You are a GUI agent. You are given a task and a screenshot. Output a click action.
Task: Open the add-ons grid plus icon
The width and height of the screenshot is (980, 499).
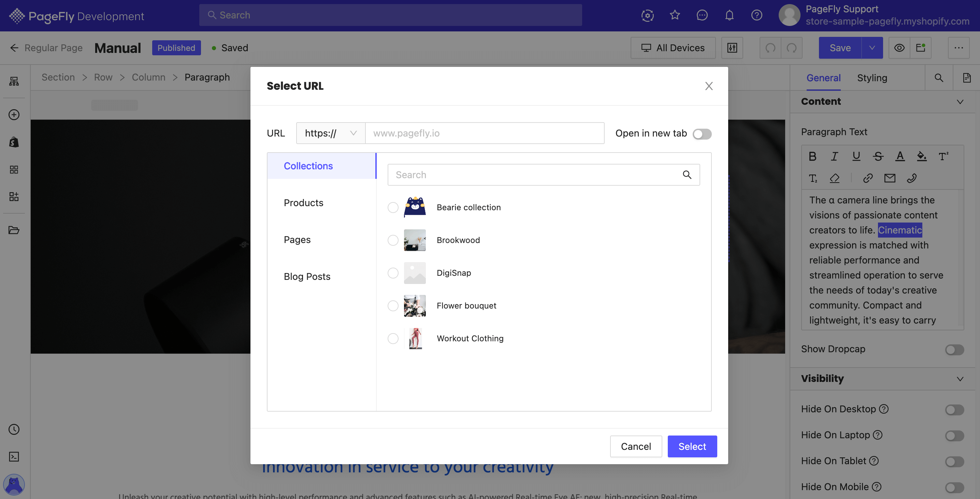pyautogui.click(x=14, y=196)
